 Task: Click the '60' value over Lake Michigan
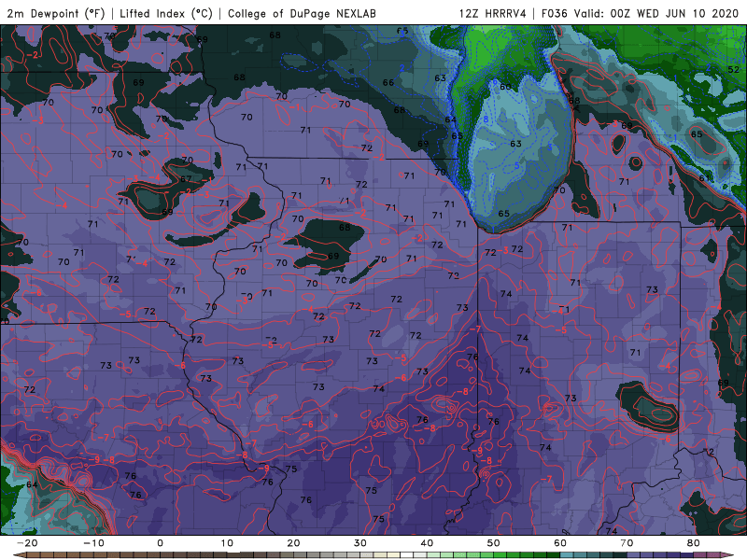click(505, 87)
